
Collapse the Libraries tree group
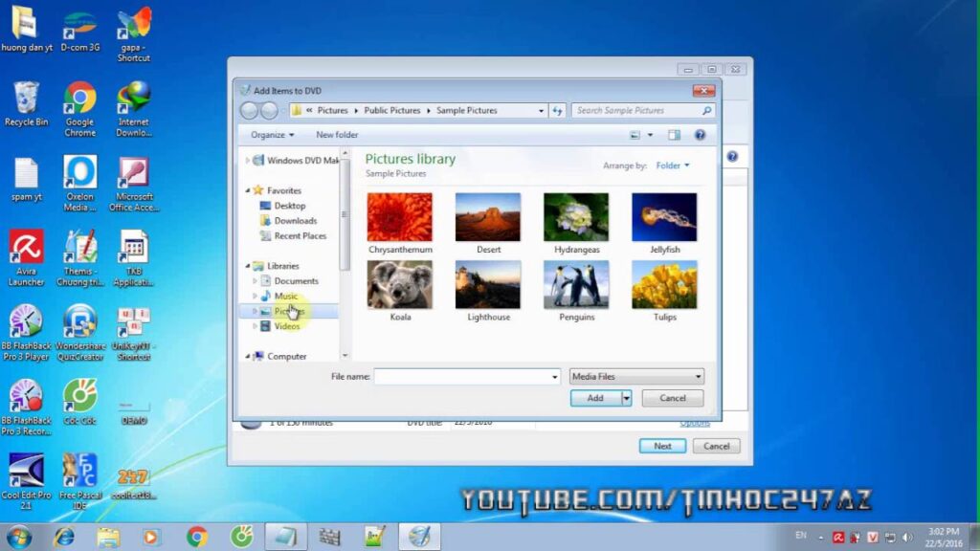248,266
